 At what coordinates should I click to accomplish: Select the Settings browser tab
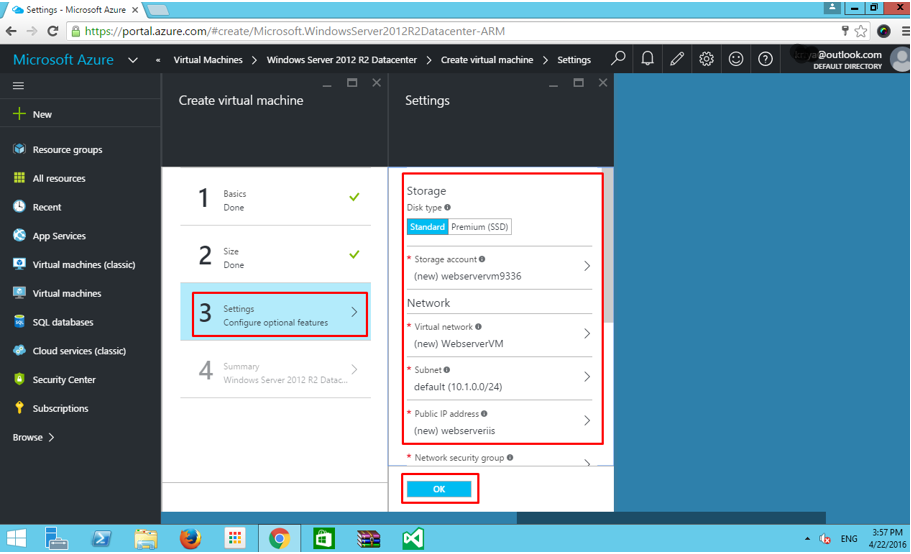74,10
